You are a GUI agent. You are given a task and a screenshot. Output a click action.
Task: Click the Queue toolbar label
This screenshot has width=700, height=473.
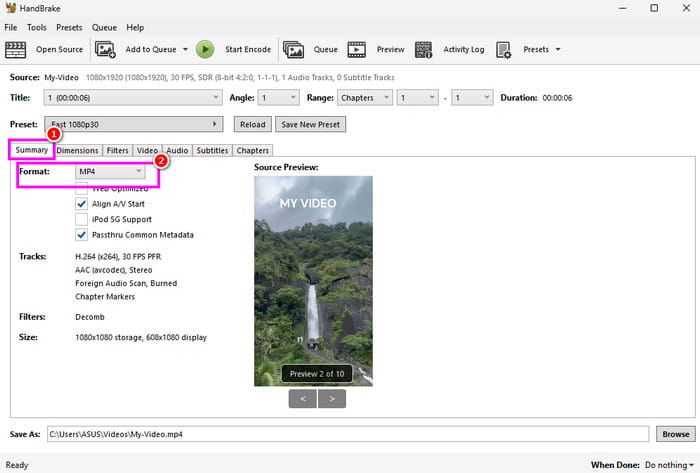point(325,50)
